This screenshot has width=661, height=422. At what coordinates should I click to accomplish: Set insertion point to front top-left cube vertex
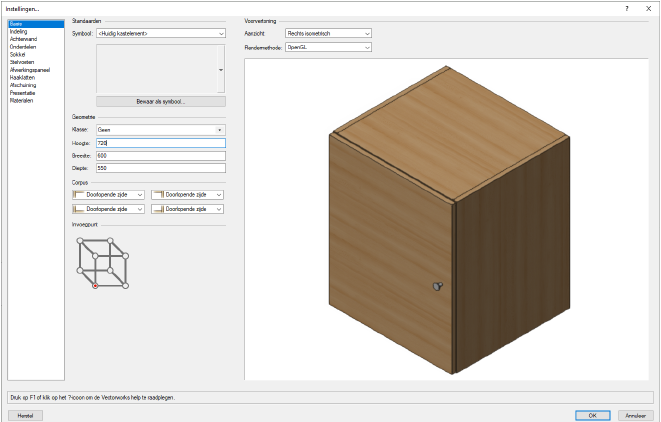(x=95, y=255)
